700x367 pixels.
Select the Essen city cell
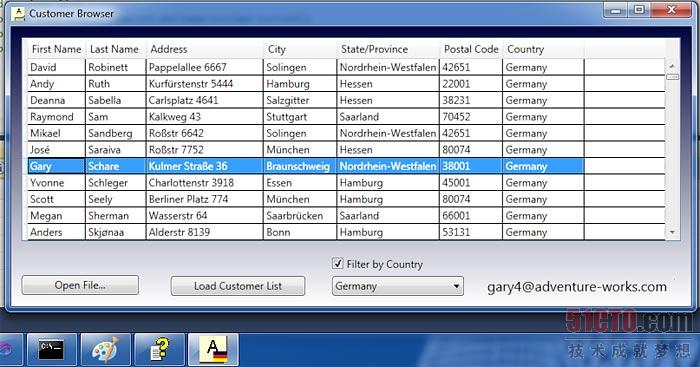[300, 183]
